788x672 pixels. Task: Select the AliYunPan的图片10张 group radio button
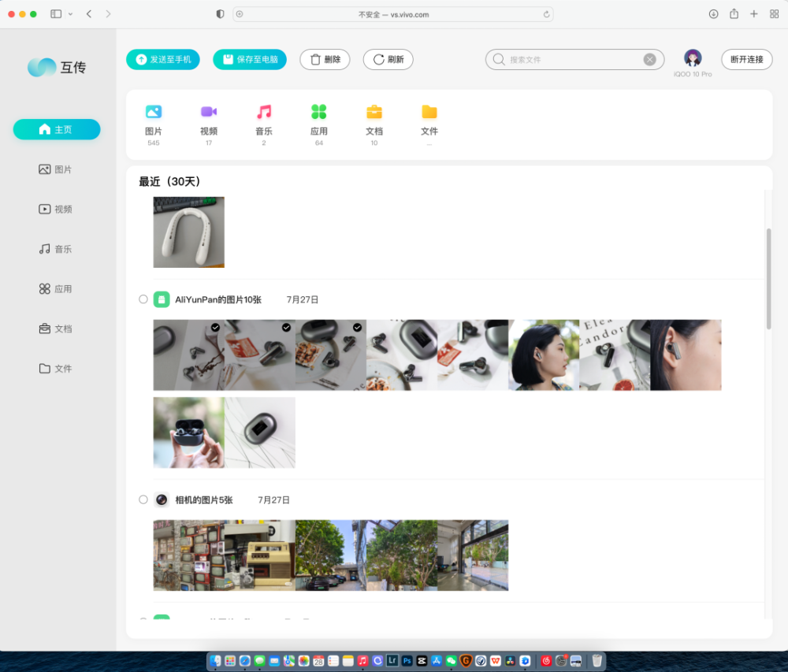pyautogui.click(x=143, y=299)
